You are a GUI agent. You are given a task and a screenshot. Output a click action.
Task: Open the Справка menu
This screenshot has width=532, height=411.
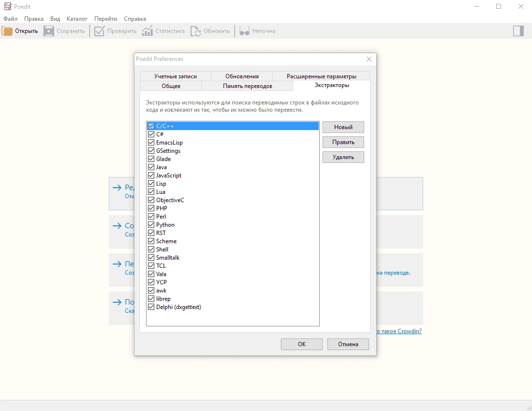tap(135, 19)
